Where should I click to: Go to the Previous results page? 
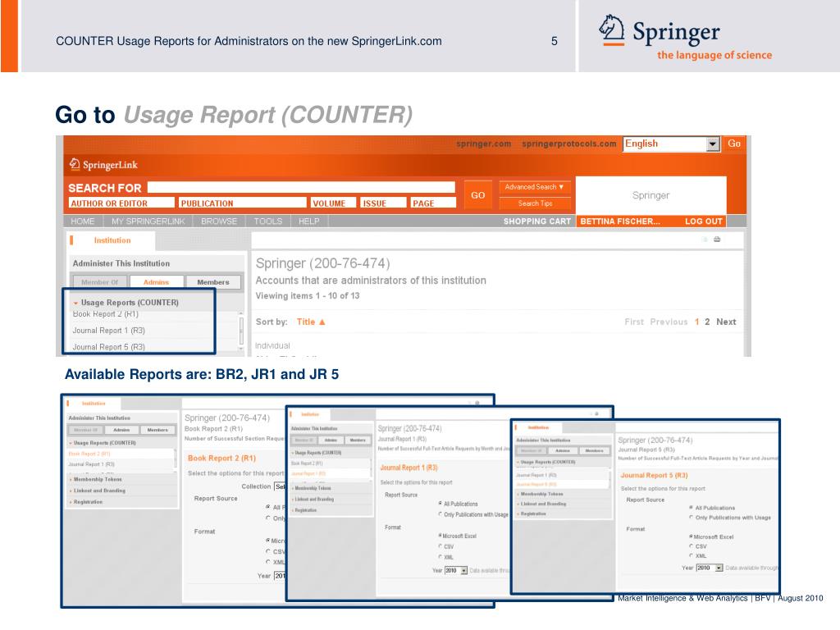pos(669,322)
